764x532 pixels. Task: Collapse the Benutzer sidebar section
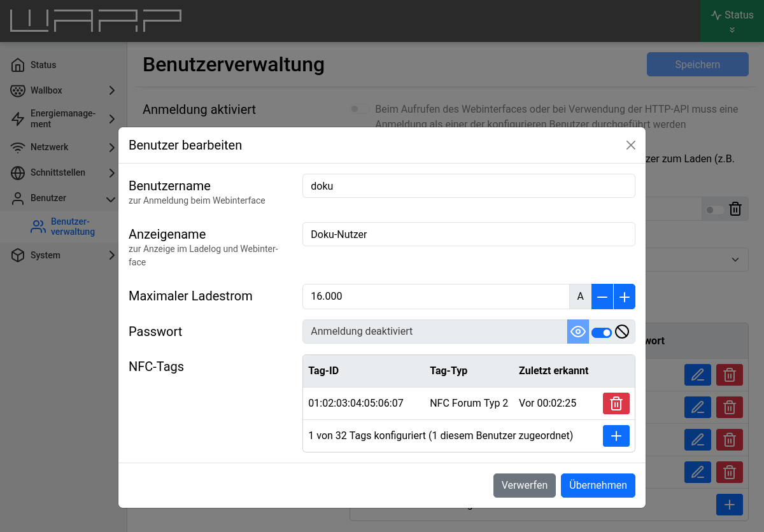click(64, 198)
